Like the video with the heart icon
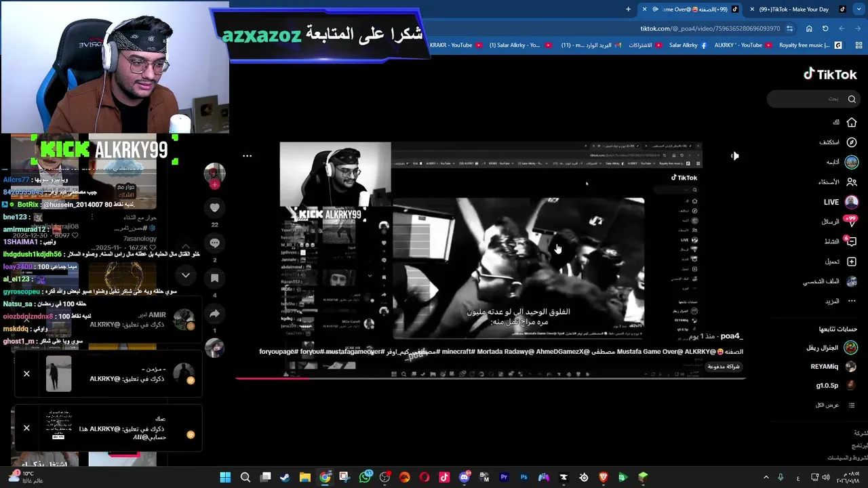Image resolution: width=868 pixels, height=488 pixels. [x=214, y=207]
